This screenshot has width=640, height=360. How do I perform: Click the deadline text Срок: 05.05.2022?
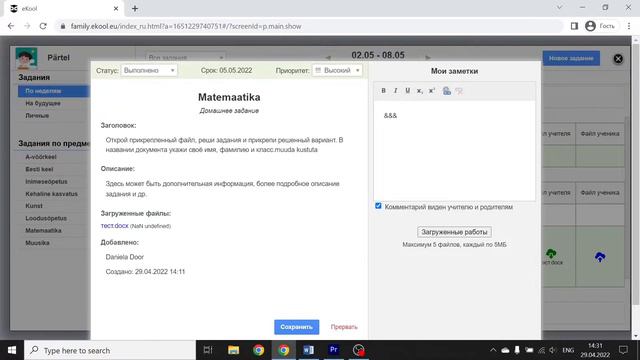pos(226,71)
